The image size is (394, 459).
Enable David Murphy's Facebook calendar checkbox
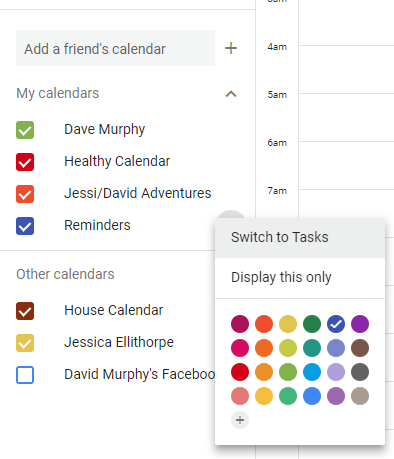coord(25,375)
